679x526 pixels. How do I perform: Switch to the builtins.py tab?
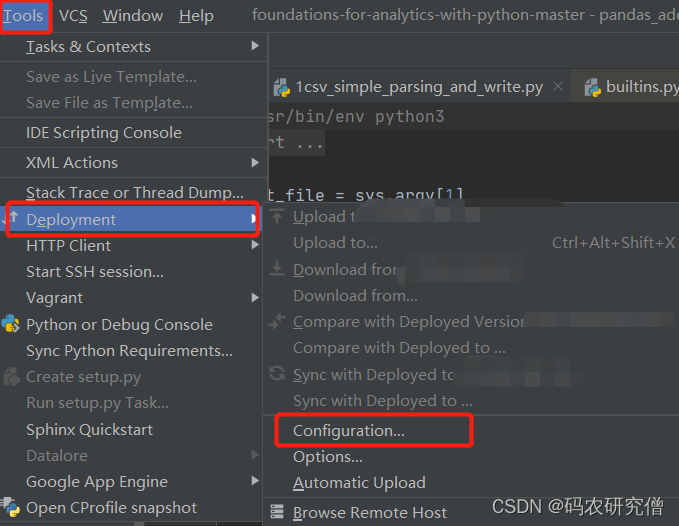pos(642,87)
